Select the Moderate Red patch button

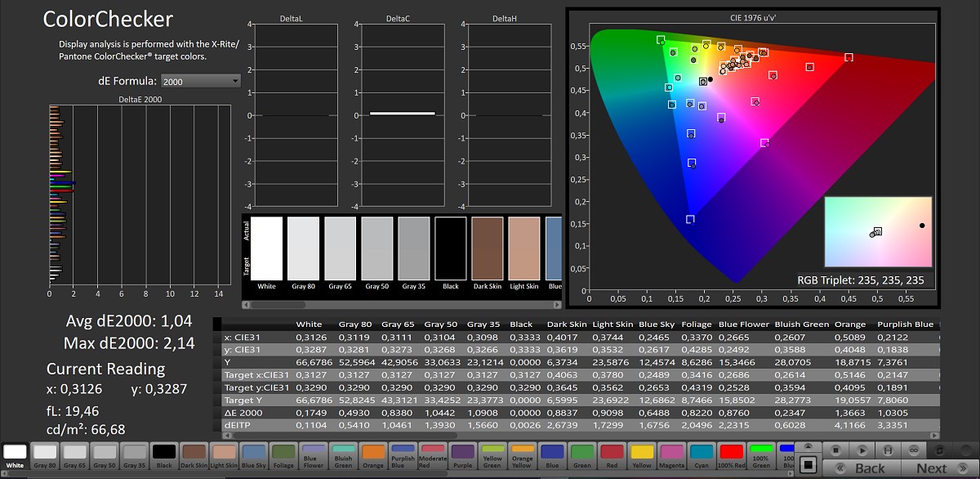pyautogui.click(x=433, y=456)
